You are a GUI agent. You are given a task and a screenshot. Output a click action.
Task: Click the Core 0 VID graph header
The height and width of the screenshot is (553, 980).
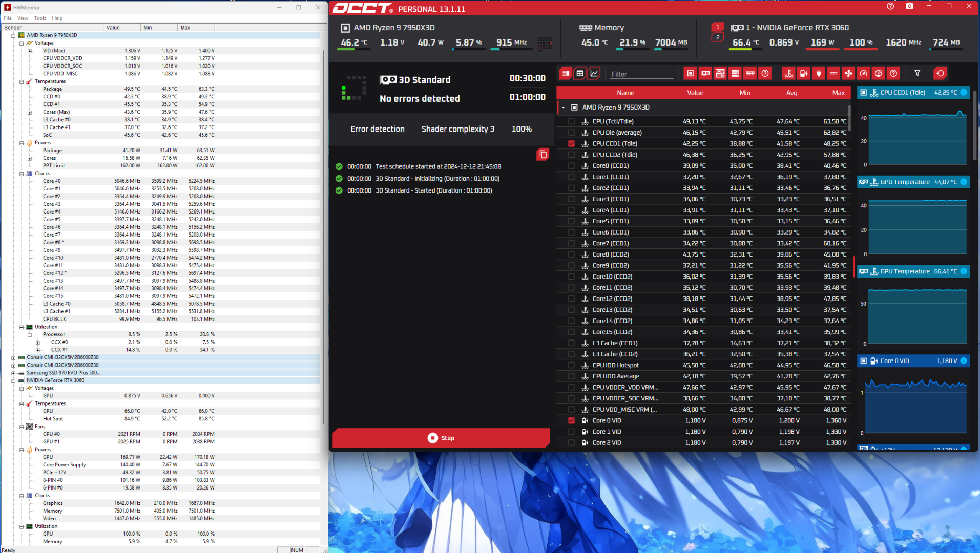pyautogui.click(x=913, y=361)
